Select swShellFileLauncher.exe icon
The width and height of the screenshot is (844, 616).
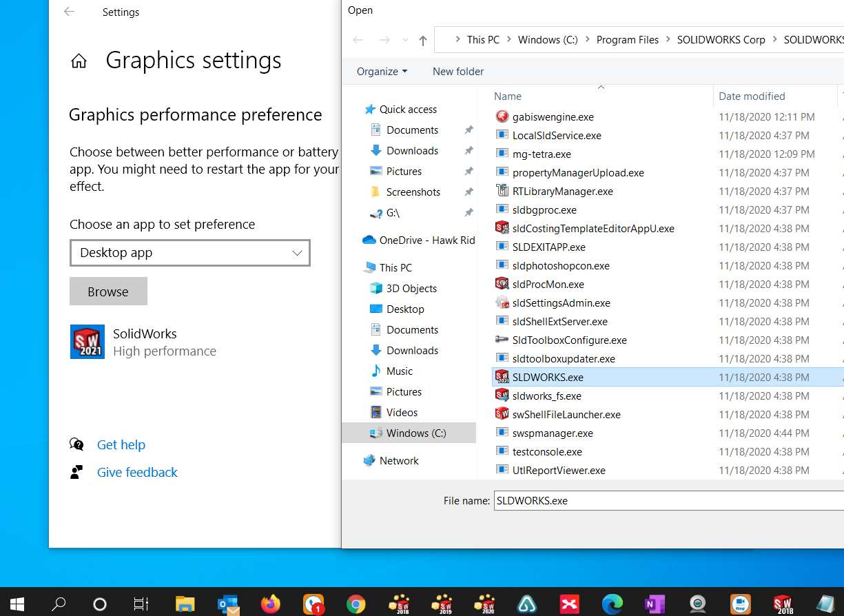(502, 414)
